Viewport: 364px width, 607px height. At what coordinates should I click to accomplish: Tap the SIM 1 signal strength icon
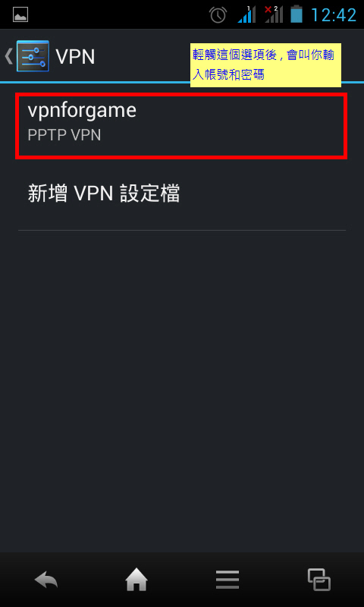click(x=246, y=14)
